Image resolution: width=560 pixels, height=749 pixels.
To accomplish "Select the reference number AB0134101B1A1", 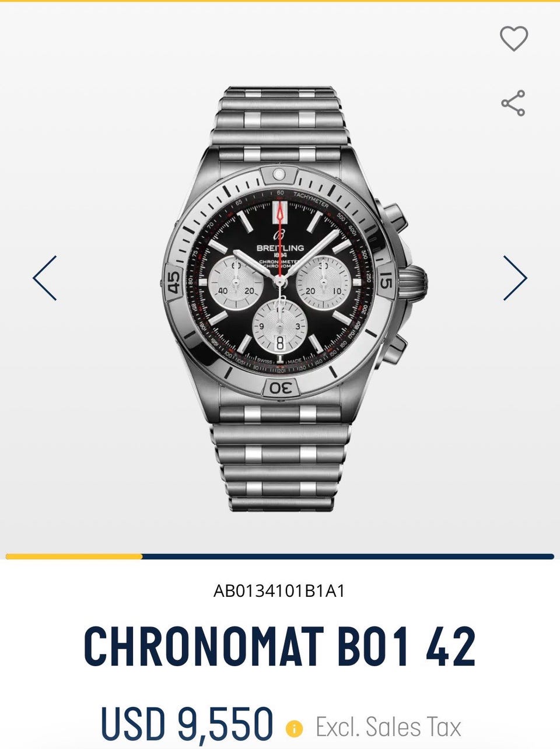I will [279, 591].
